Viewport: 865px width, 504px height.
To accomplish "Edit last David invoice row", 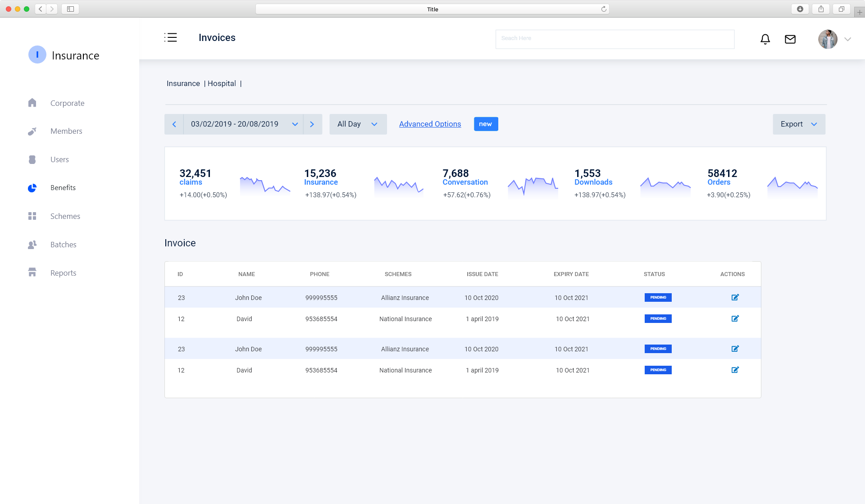I will (x=735, y=370).
